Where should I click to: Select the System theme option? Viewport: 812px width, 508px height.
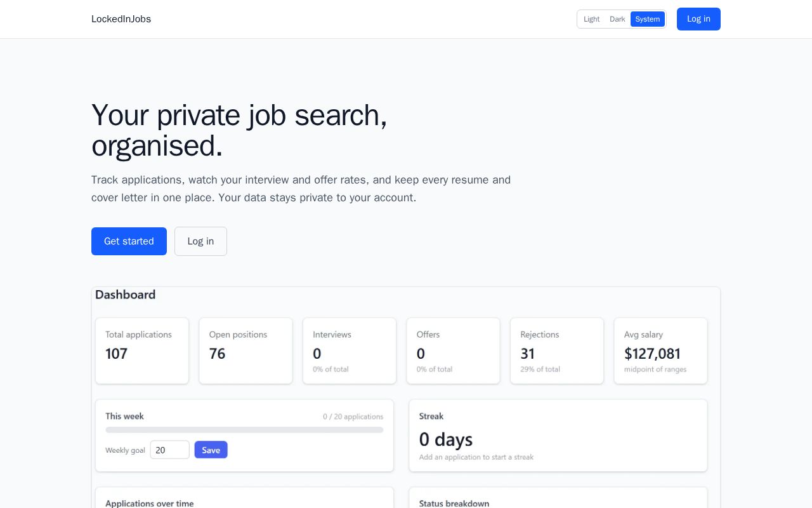coord(648,19)
